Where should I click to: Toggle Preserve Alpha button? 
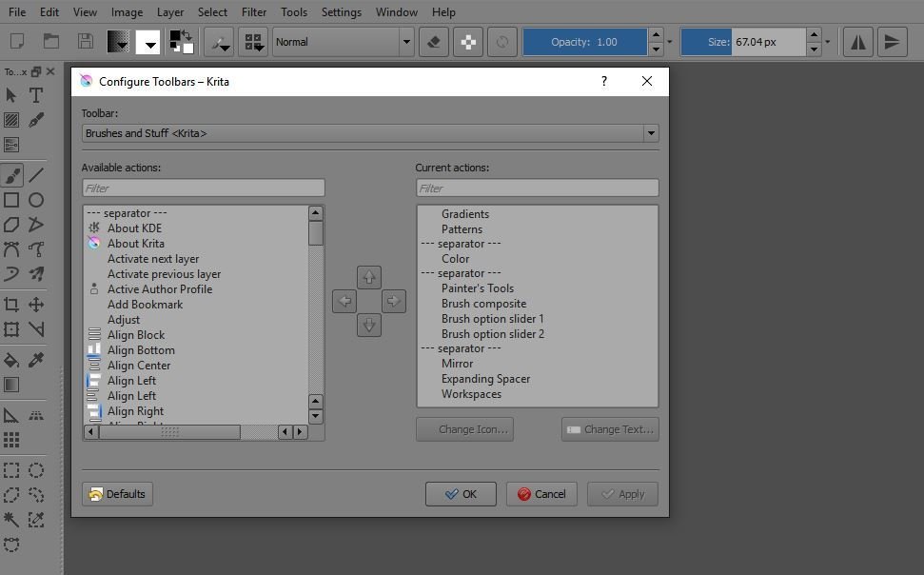coord(468,42)
